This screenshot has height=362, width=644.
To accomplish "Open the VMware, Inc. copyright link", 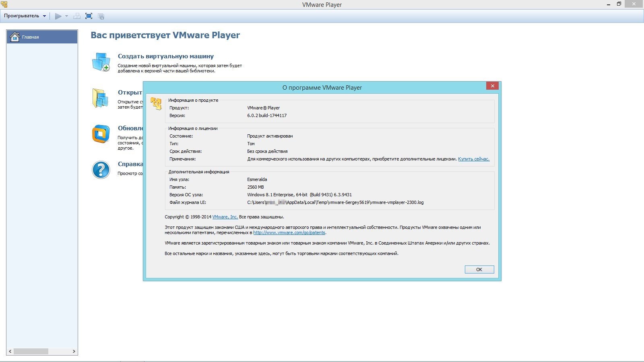I will pos(225,217).
